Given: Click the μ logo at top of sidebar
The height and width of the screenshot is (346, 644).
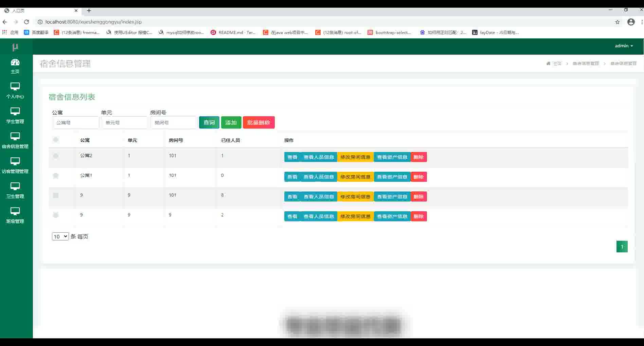Looking at the screenshot, I should (x=15, y=47).
